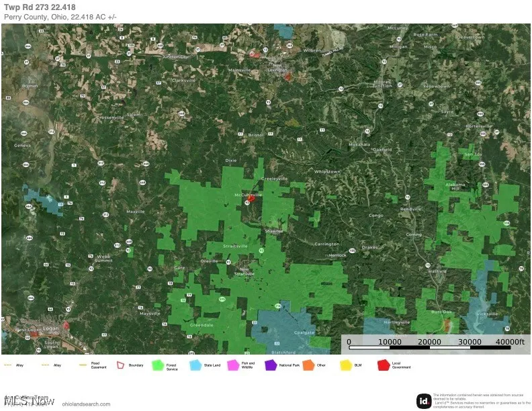Click the yellow BLM legend icon
Screen dimensions: 532x411
[x=346, y=365]
